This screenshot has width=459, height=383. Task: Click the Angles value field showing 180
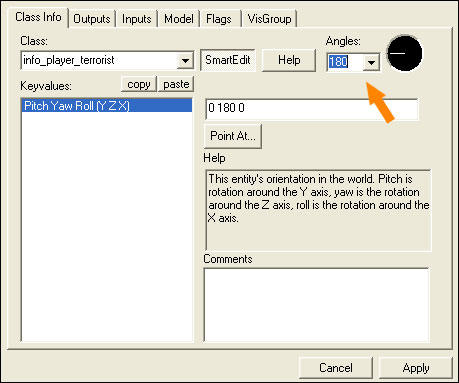(345, 62)
